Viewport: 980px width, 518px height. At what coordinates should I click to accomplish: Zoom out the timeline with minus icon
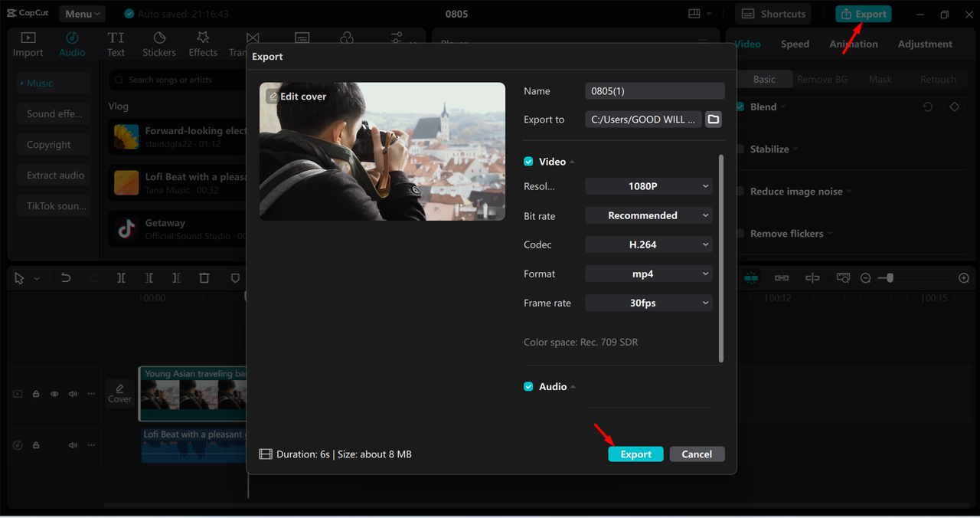[866, 278]
